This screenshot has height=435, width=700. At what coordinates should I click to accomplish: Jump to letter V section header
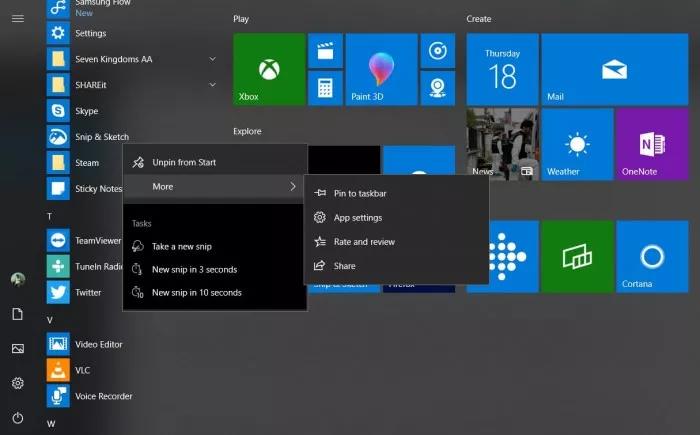50,320
